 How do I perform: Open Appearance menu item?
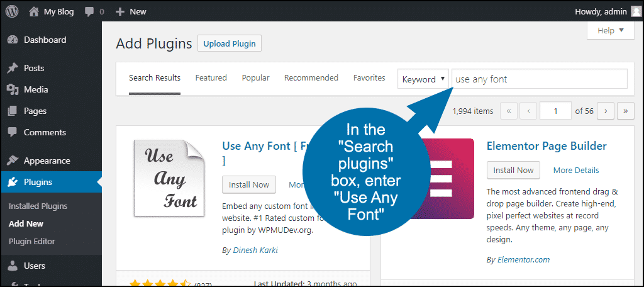click(51, 160)
